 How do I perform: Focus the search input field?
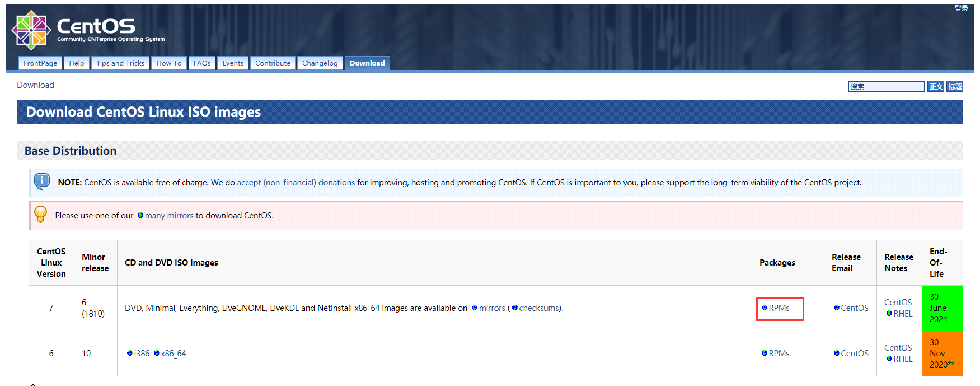point(886,86)
